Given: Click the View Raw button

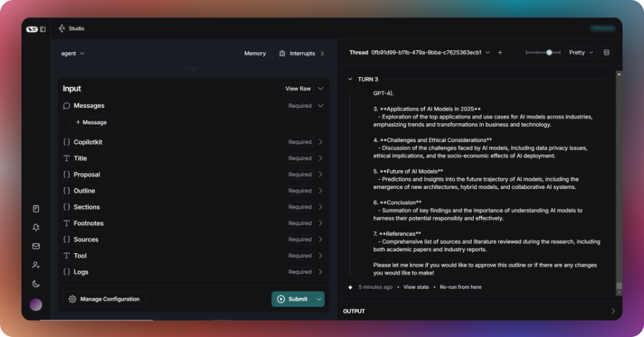Looking at the screenshot, I should tap(298, 88).
